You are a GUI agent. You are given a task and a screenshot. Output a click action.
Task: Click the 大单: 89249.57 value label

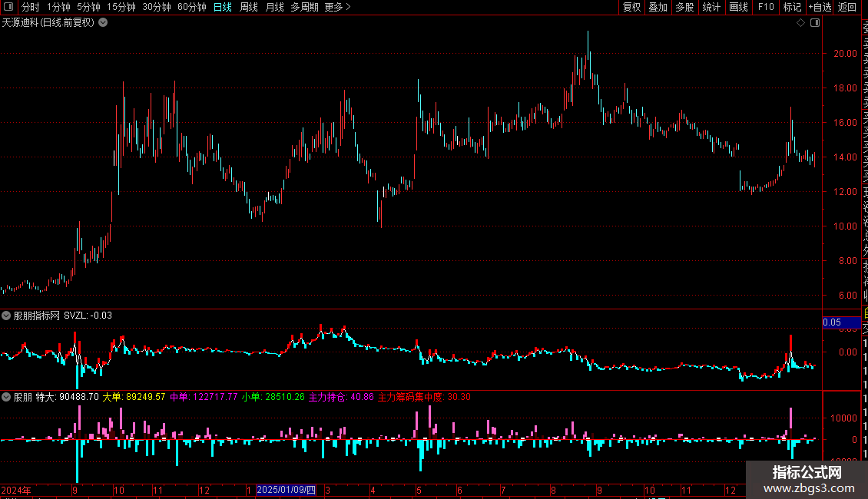134,397
